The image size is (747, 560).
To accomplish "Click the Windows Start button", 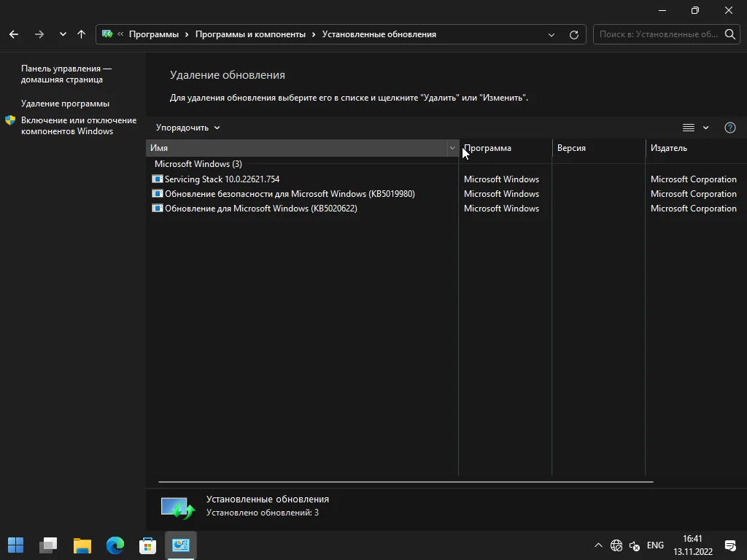I will [15, 545].
